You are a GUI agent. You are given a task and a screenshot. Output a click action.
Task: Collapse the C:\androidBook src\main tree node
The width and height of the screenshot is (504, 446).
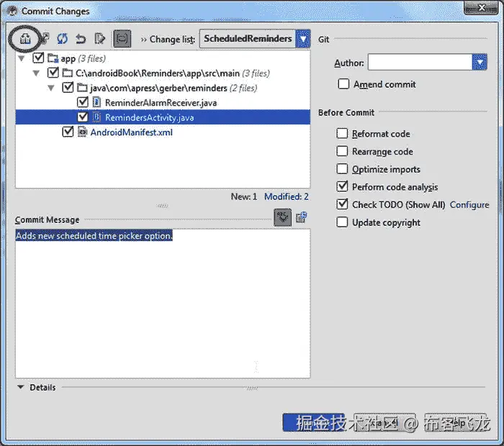36,73
